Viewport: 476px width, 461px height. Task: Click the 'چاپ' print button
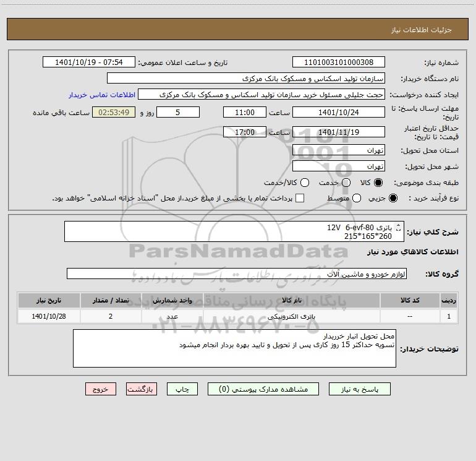click(x=182, y=389)
